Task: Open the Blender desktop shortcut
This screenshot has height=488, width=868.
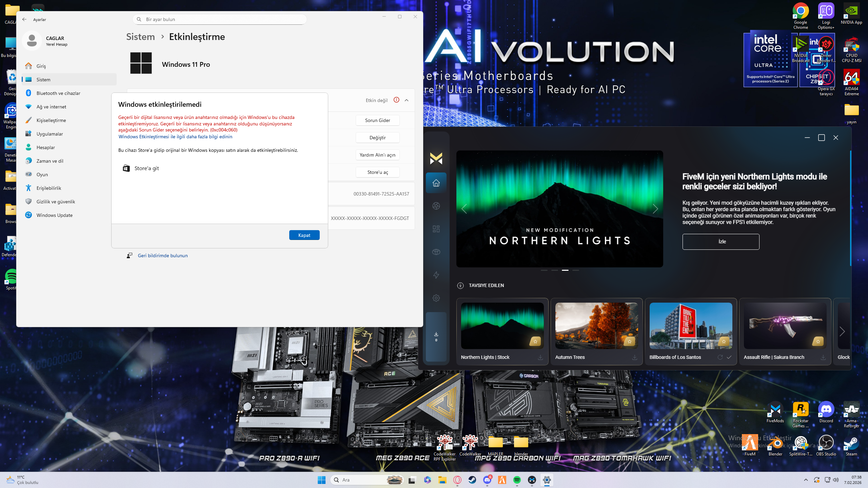Action: 775,445
